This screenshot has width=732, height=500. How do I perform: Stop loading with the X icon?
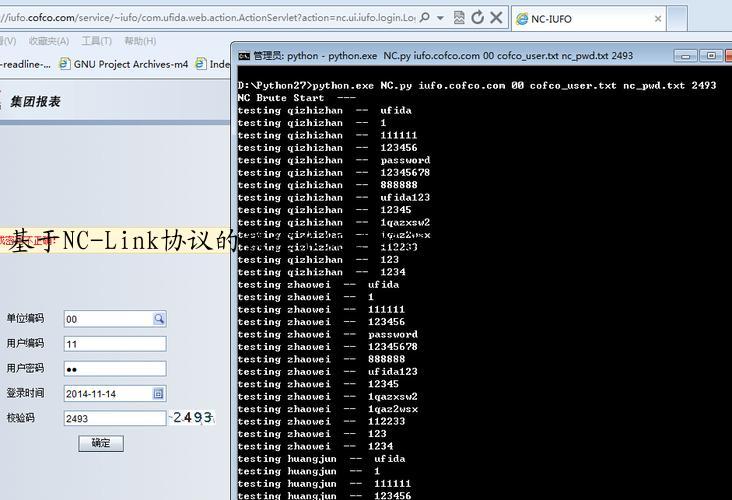click(496, 18)
